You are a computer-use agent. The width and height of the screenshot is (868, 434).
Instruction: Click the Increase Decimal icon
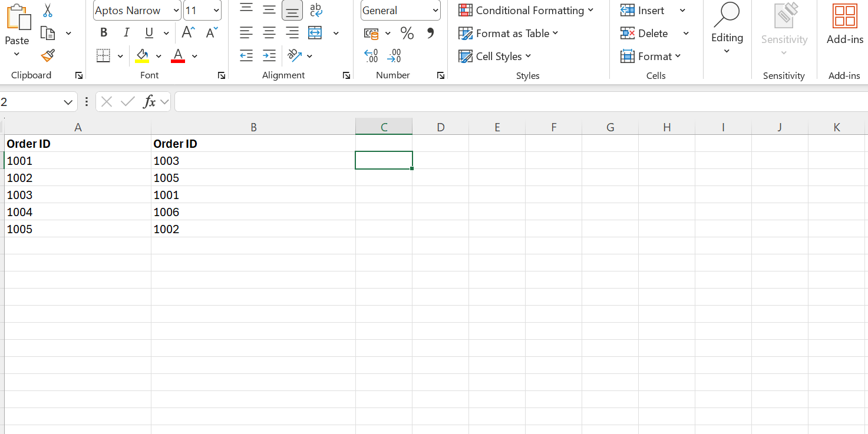371,55
